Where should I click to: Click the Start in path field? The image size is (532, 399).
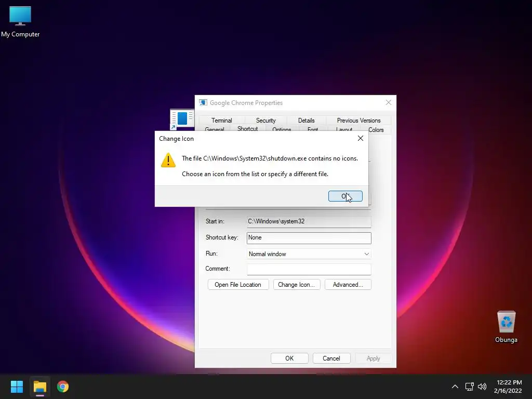click(x=309, y=221)
